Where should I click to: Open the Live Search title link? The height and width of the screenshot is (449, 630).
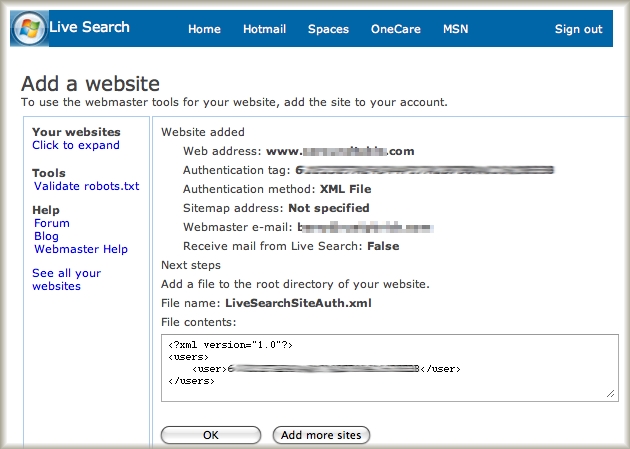click(89, 27)
